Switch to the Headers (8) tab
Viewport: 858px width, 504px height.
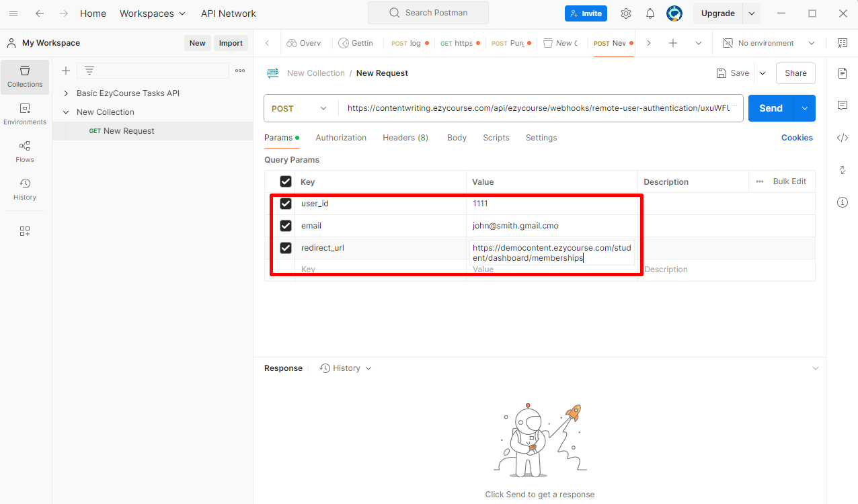[x=405, y=138]
